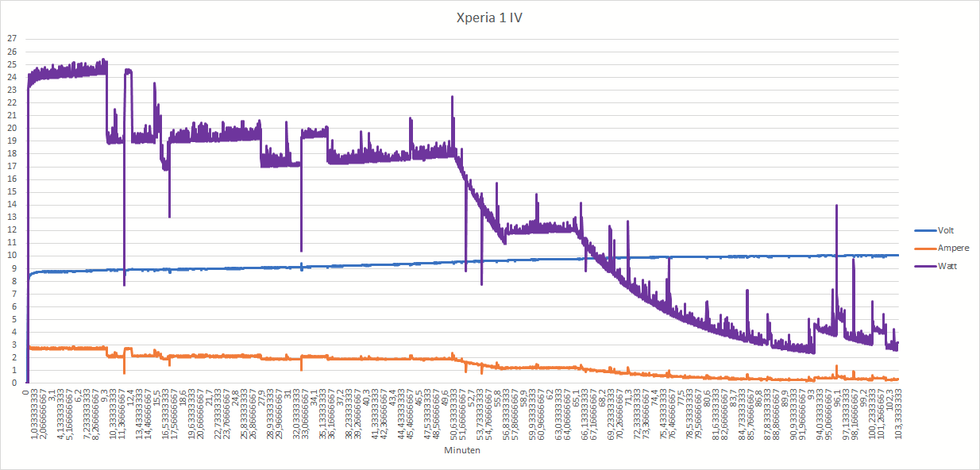Click the Ampere legend entry
Screen dimensions: 980x470
pos(955,248)
